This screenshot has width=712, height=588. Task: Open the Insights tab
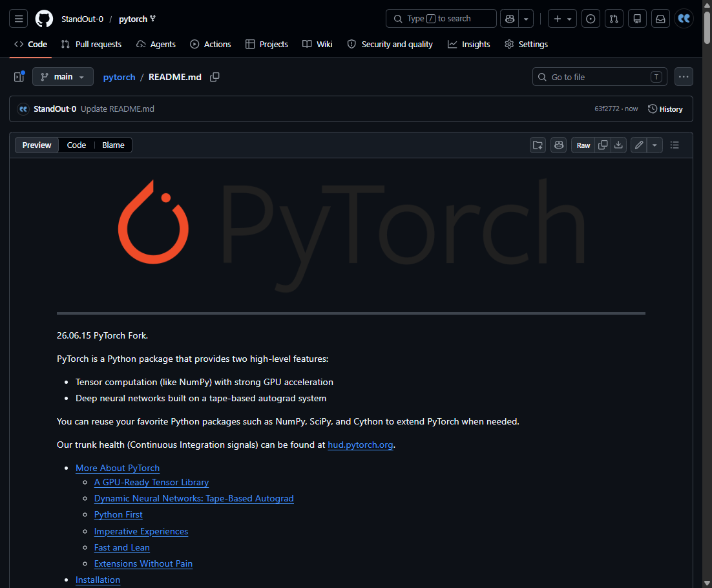(x=468, y=44)
